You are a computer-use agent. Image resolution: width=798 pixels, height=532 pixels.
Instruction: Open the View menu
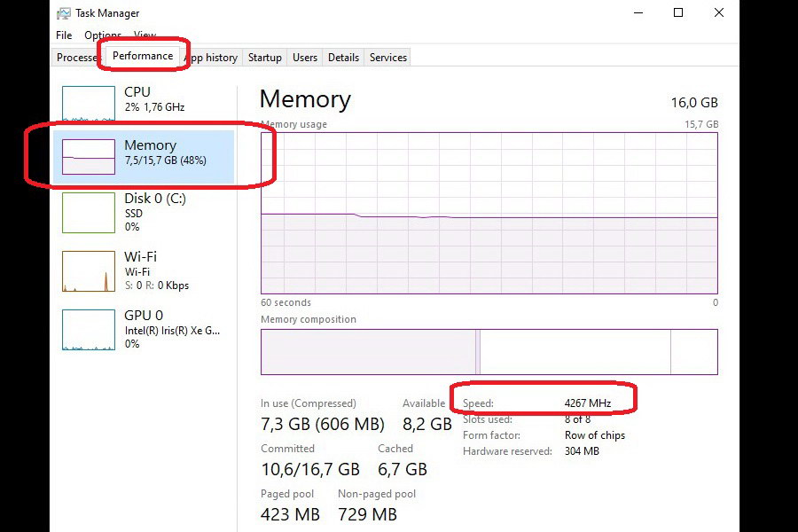[x=145, y=35]
